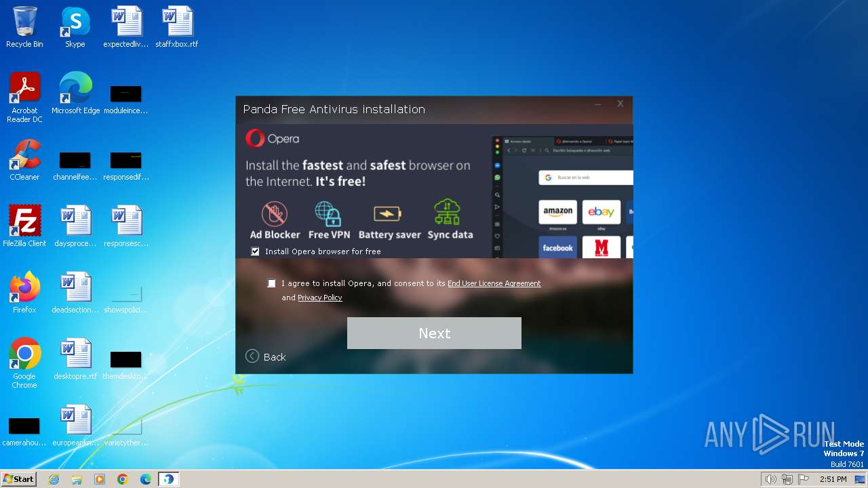The height and width of the screenshot is (488, 868).
Task: Go Back in the installer
Action: point(266,357)
